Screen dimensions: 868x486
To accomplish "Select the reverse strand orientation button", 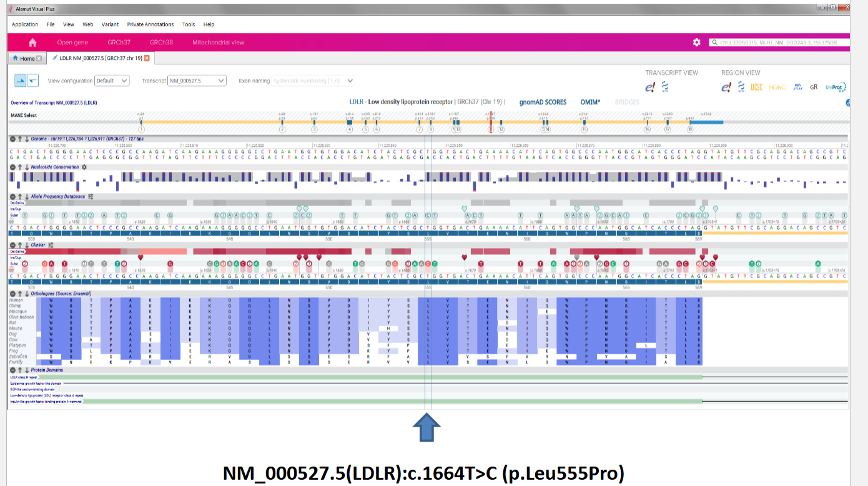I will (x=32, y=81).
